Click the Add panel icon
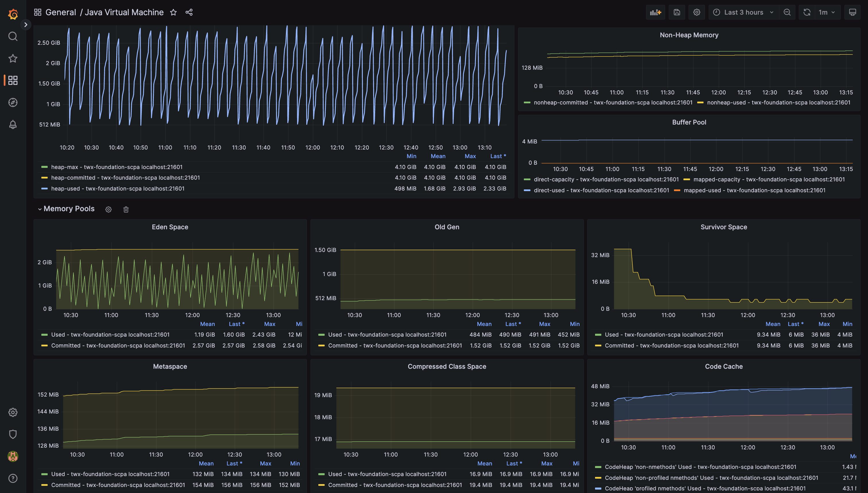 click(x=655, y=13)
